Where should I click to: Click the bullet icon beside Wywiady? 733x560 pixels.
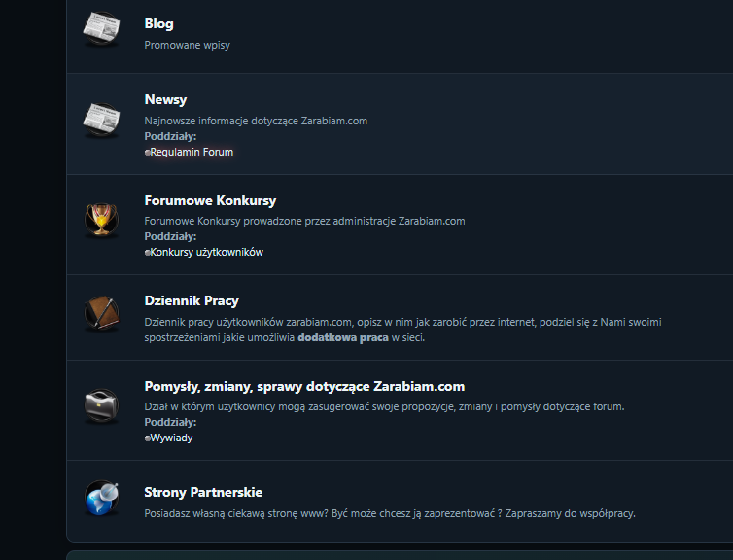point(147,438)
